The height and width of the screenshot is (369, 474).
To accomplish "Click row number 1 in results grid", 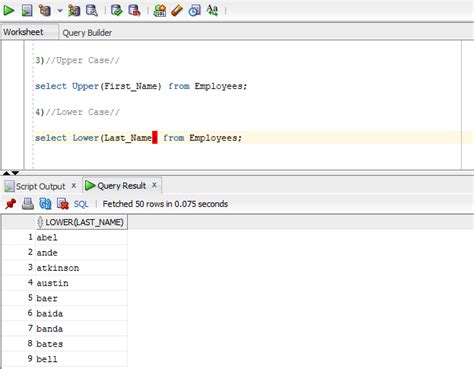I will [30, 237].
